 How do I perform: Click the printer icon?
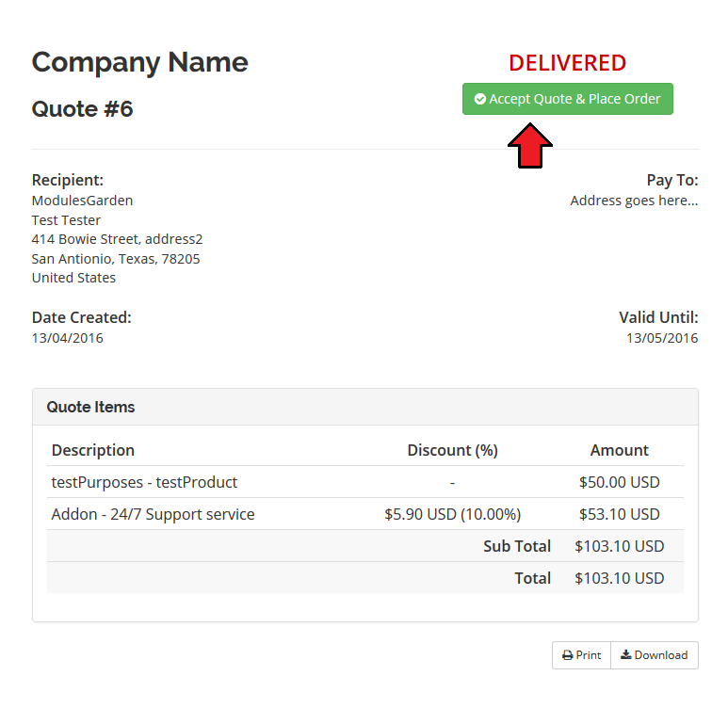pos(567,655)
